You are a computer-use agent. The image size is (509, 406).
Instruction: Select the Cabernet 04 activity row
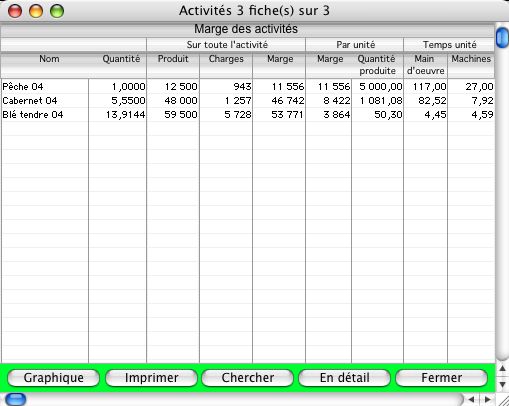click(248, 101)
